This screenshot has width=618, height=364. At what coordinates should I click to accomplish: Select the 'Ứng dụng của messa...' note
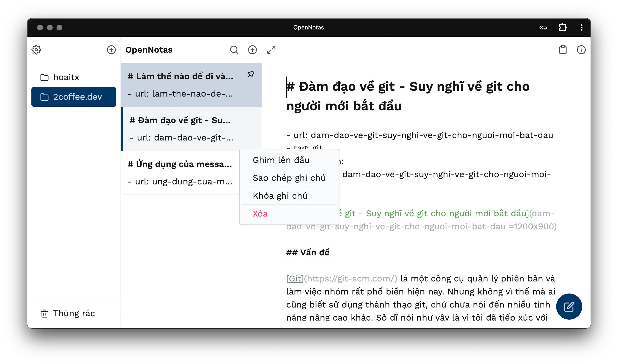click(180, 164)
